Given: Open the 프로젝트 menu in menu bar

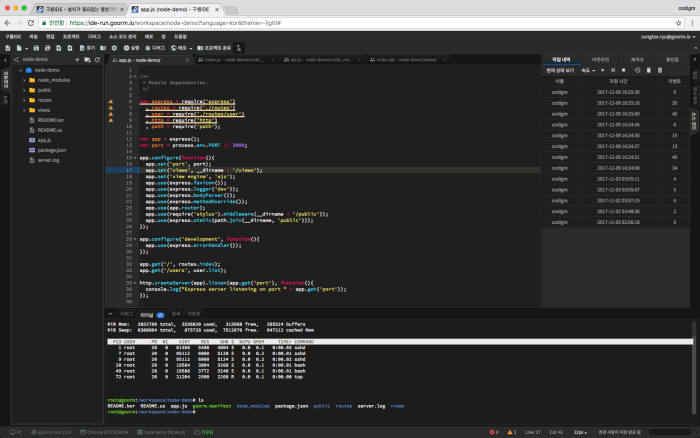Looking at the screenshot, I should tap(71, 37).
